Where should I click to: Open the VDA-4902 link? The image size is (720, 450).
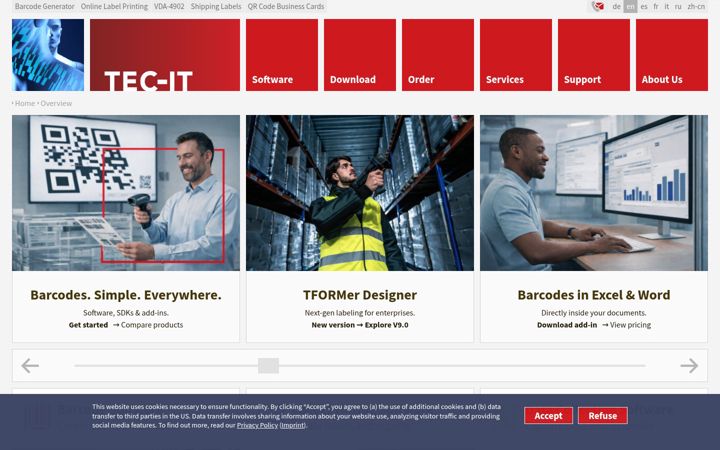point(169,6)
